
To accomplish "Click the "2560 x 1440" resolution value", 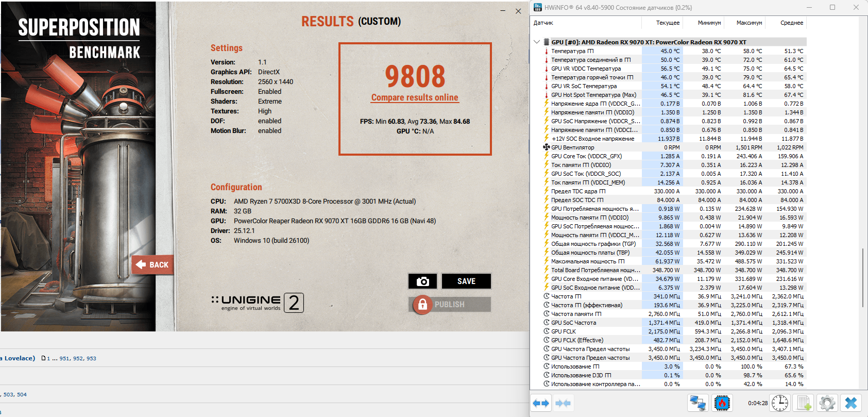I will 276,82.
